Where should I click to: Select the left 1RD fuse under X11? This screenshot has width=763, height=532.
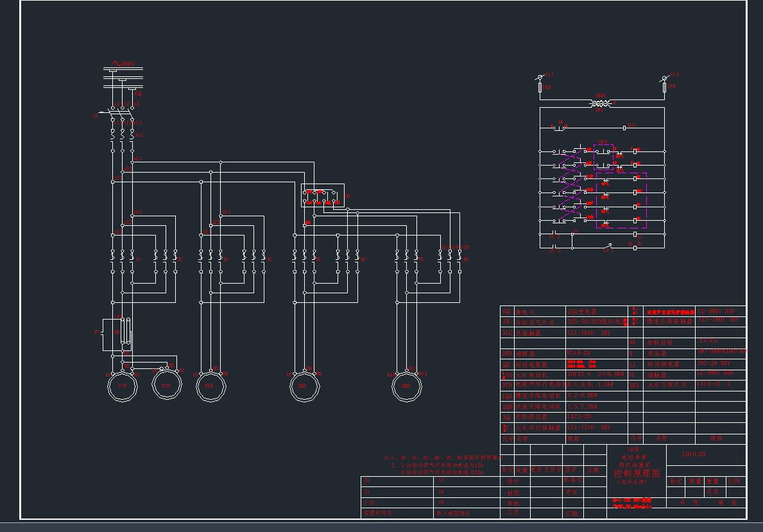540,87
